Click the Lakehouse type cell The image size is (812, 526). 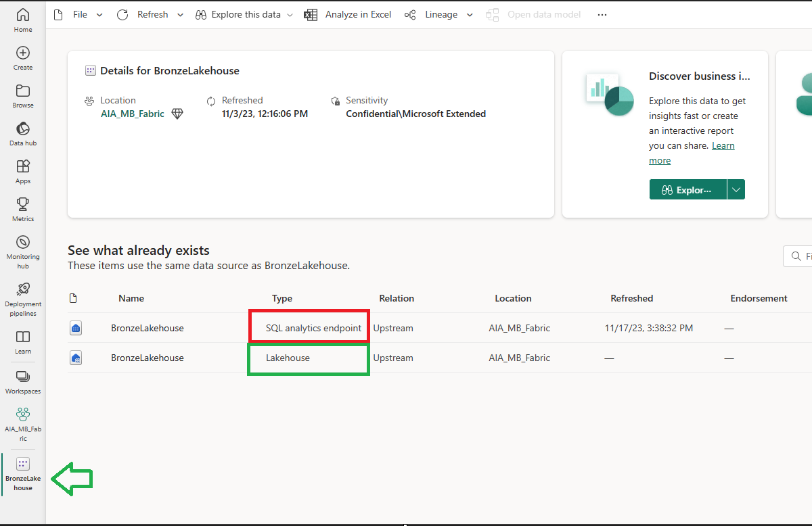tap(288, 358)
